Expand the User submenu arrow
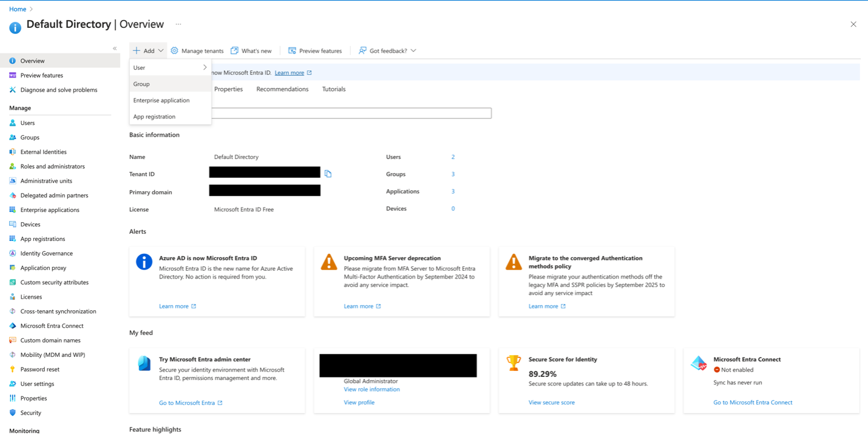 pos(205,67)
